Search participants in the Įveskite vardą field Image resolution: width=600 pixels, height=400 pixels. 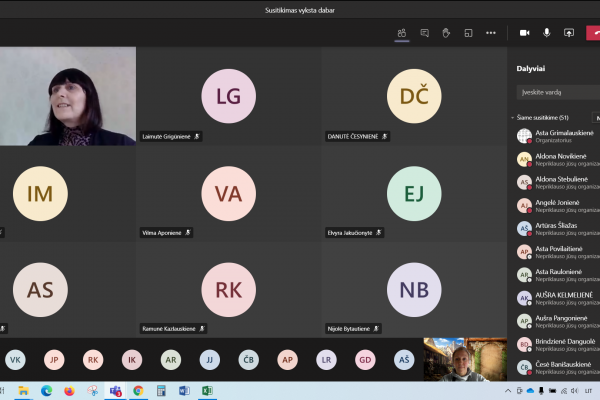[x=558, y=92]
